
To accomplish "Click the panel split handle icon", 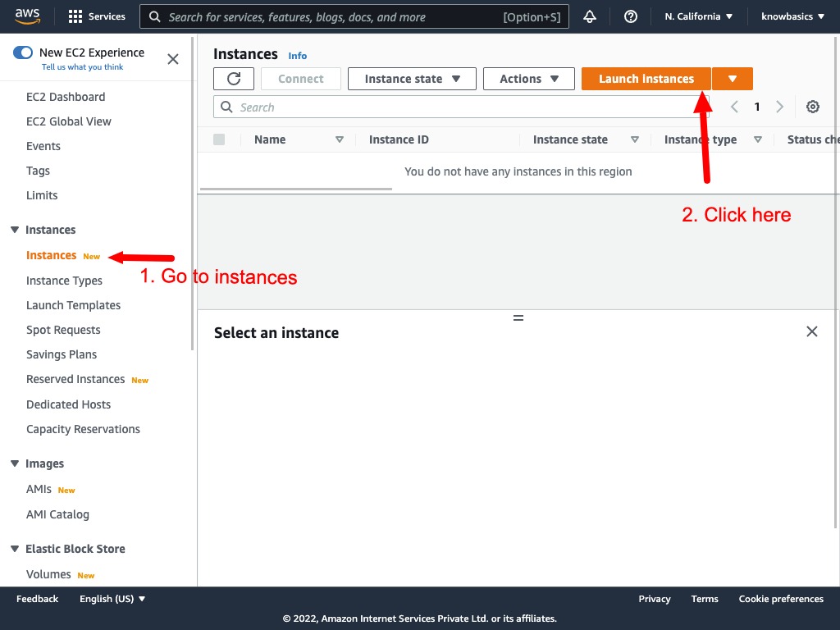I will point(518,317).
